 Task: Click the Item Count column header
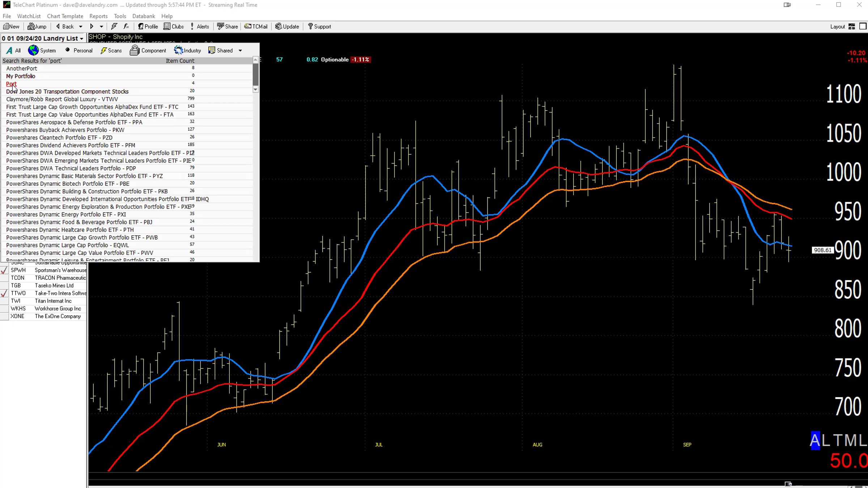[180, 61]
